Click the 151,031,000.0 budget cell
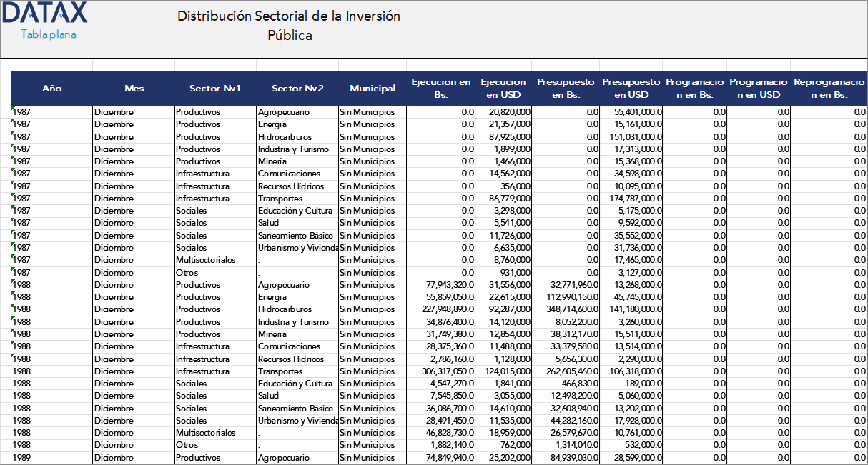 [x=631, y=137]
